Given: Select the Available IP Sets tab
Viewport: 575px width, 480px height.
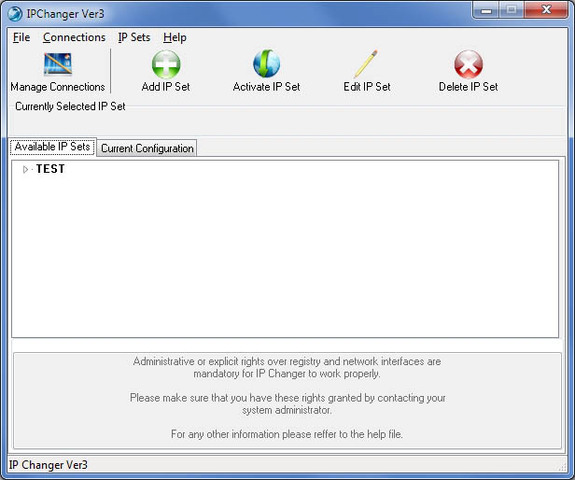Looking at the screenshot, I should [53, 147].
